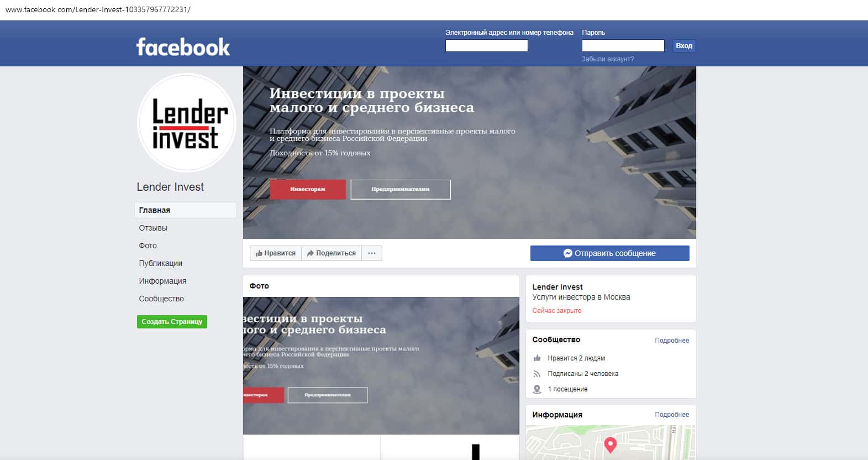This screenshot has width=868, height=460.
Task: Send a message with Отправить сообщение
Action: point(610,253)
